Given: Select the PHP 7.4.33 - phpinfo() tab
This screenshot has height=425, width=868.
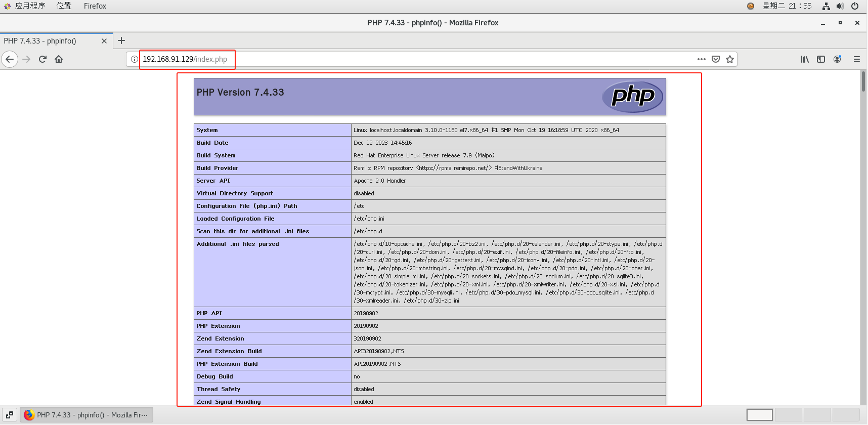Looking at the screenshot, I should pyautogui.click(x=56, y=41).
